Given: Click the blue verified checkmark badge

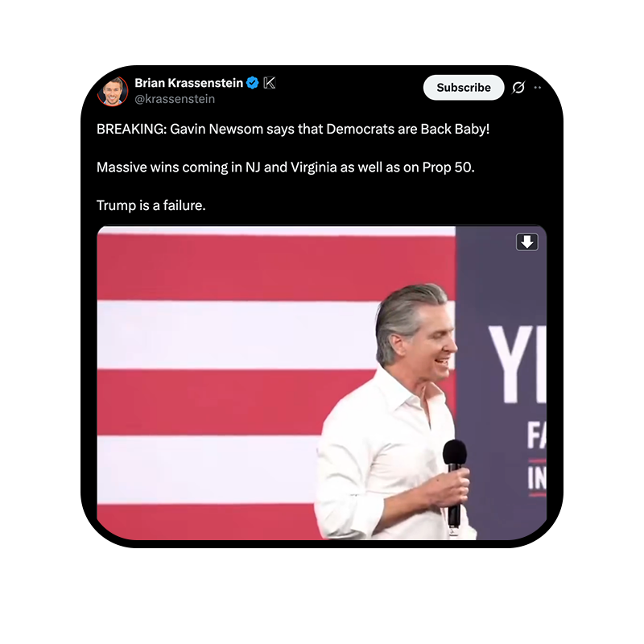Looking at the screenshot, I should [x=252, y=83].
